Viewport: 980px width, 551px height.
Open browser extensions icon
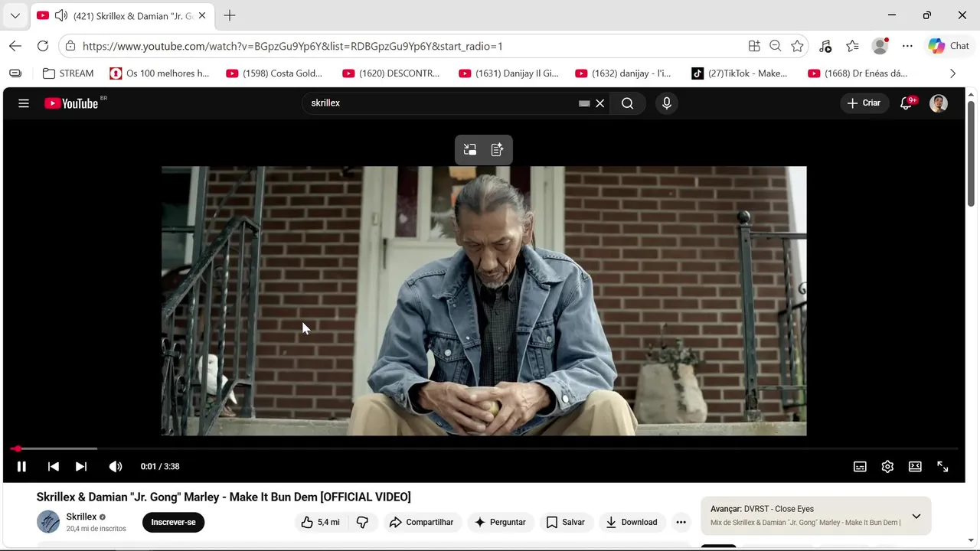(825, 46)
